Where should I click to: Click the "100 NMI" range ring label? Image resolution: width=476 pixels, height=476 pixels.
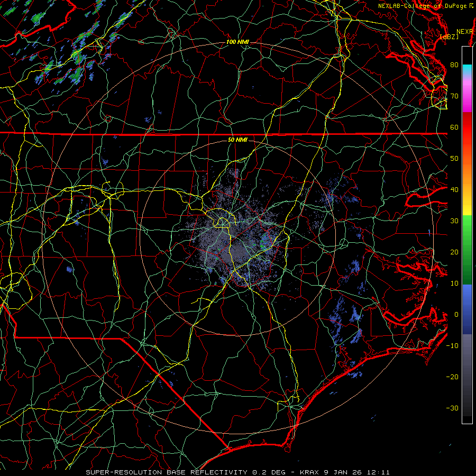tap(237, 42)
